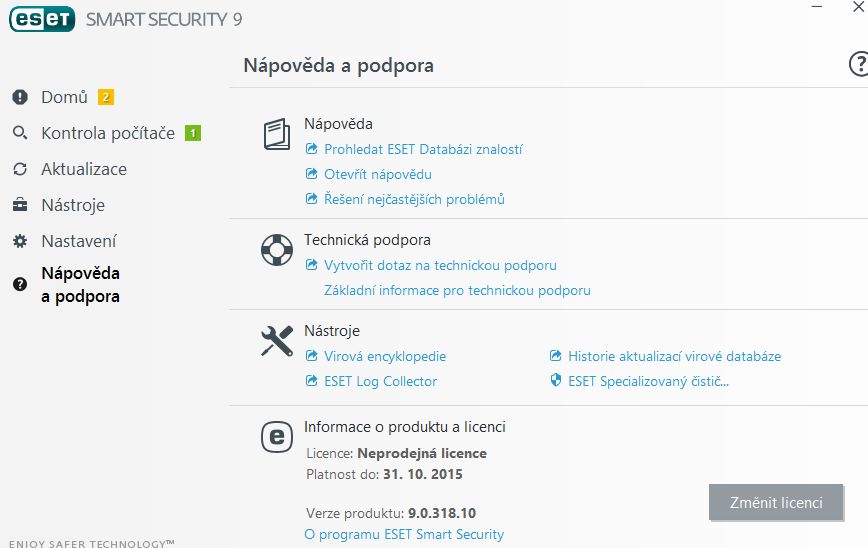Switch to the Aktualizace section

point(83,169)
